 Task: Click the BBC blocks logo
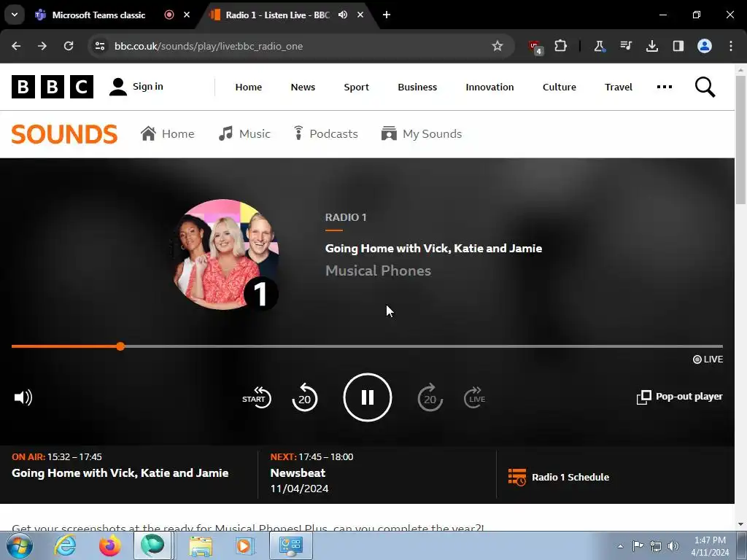(53, 87)
